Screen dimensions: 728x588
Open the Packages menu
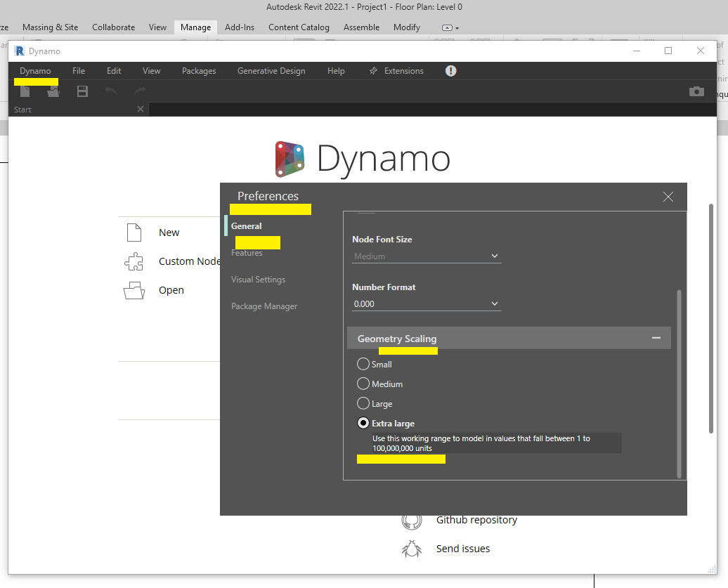pyautogui.click(x=199, y=70)
